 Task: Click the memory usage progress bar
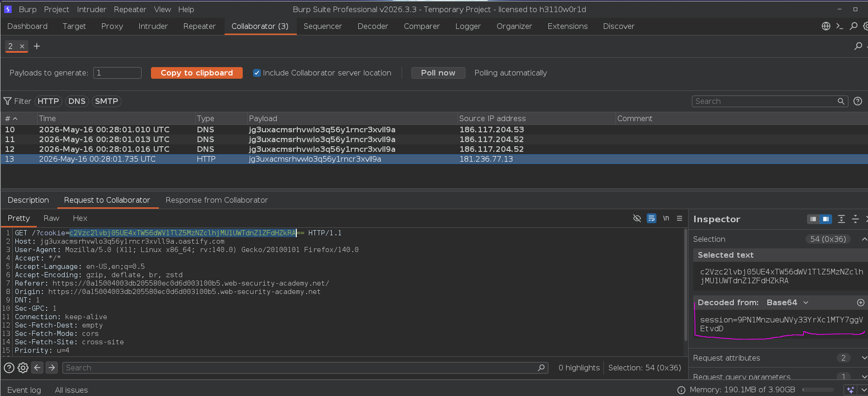tap(818, 390)
